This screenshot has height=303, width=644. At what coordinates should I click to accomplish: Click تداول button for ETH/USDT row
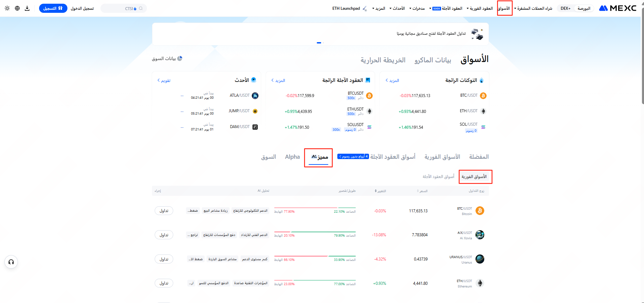point(164,283)
